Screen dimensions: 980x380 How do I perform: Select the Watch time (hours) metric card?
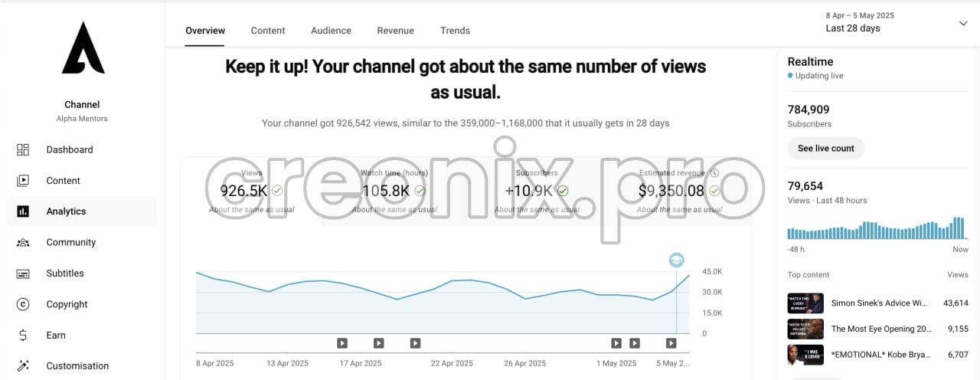pos(394,192)
